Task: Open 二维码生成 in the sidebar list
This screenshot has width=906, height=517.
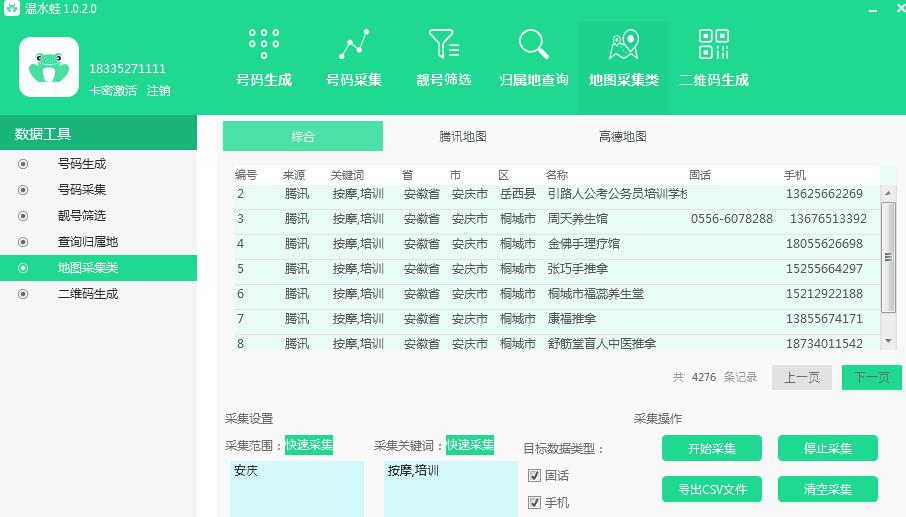Action: pyautogui.click(x=88, y=293)
